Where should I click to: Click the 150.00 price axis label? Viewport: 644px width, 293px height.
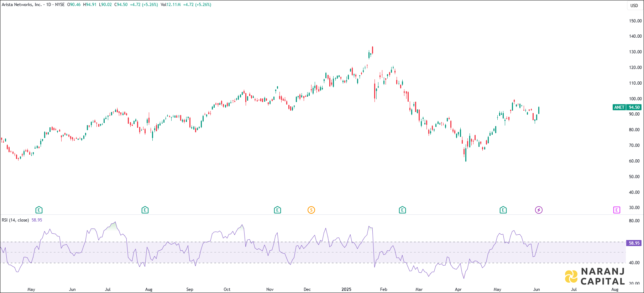click(x=635, y=21)
